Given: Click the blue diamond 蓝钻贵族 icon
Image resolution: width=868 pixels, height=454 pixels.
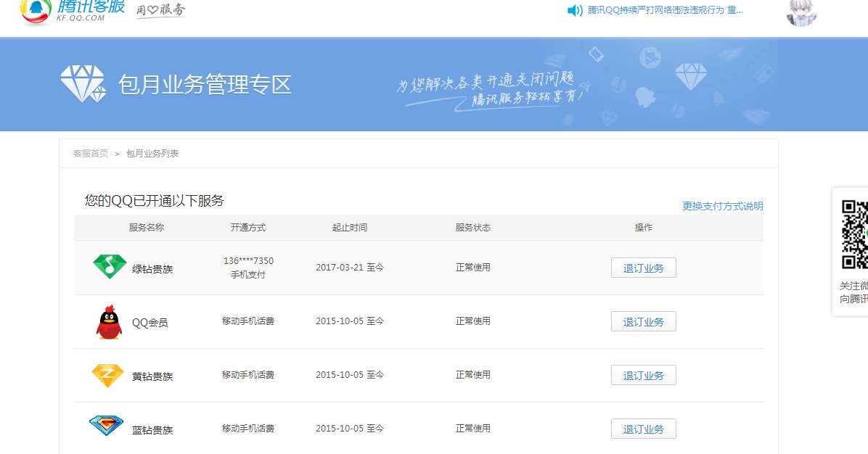Looking at the screenshot, I should tap(106, 426).
